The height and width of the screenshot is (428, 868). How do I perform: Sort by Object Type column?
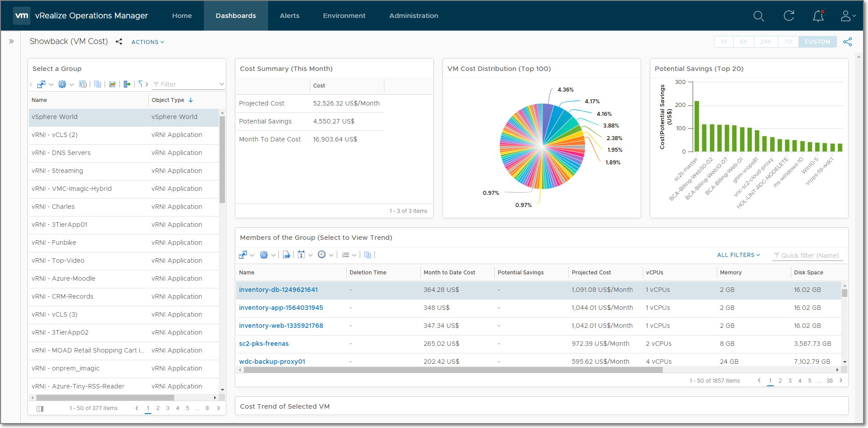(x=172, y=100)
